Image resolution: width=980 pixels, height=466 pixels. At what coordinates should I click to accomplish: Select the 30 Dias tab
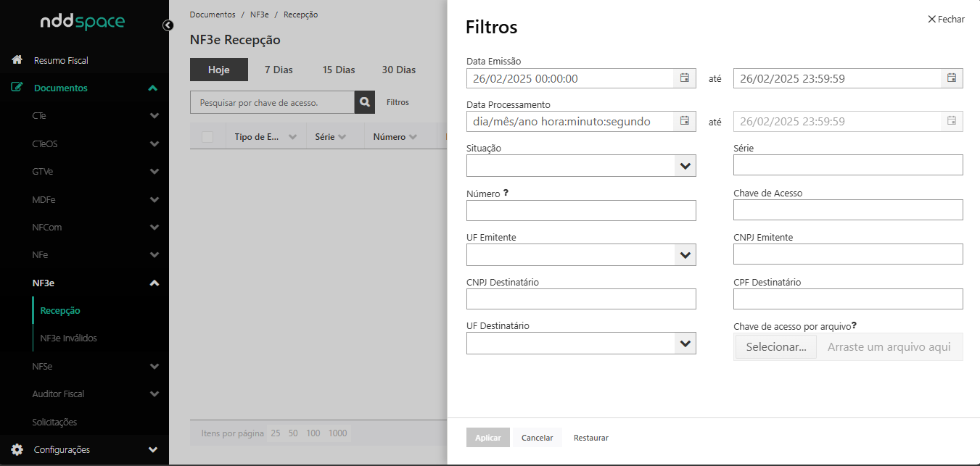[398, 70]
